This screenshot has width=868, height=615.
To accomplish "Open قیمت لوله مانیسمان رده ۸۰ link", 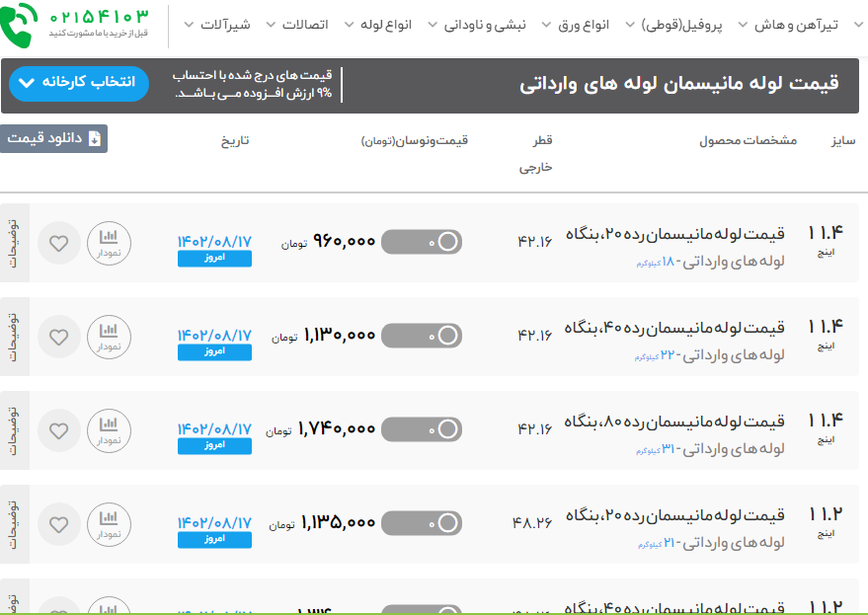I will point(674,422).
